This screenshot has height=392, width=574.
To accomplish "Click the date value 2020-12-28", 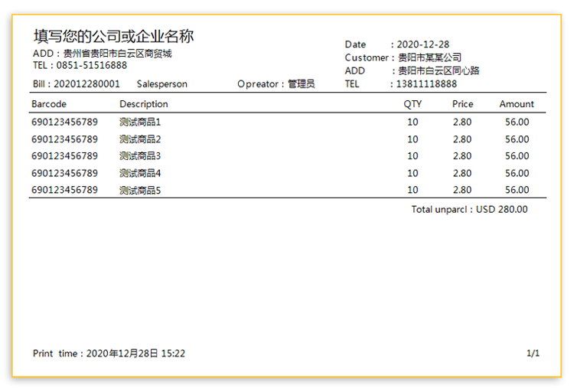I will (422, 44).
